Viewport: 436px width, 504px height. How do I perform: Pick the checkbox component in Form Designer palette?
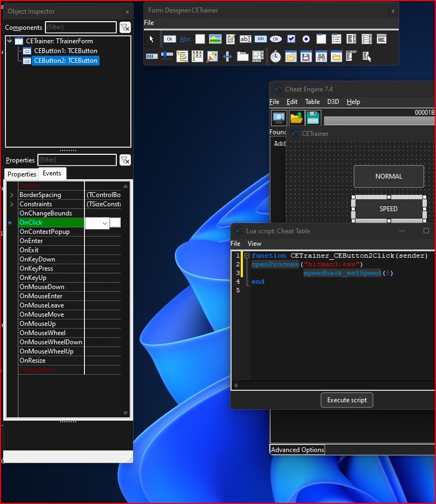click(291, 39)
